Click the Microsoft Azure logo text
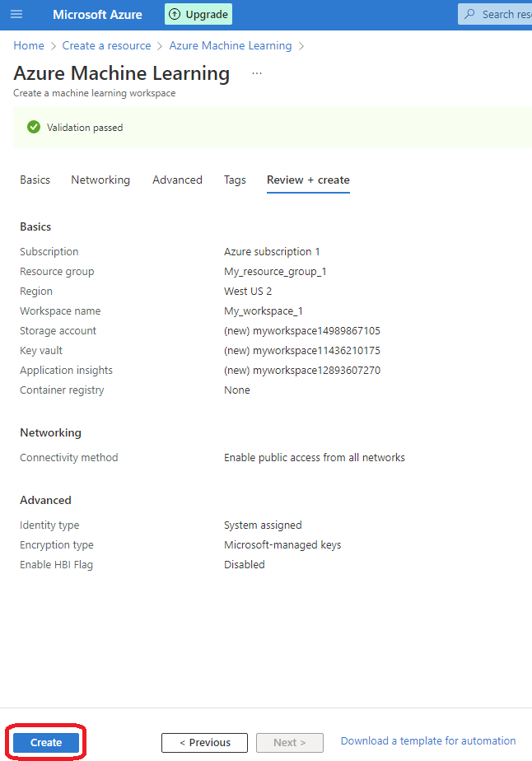 point(97,15)
